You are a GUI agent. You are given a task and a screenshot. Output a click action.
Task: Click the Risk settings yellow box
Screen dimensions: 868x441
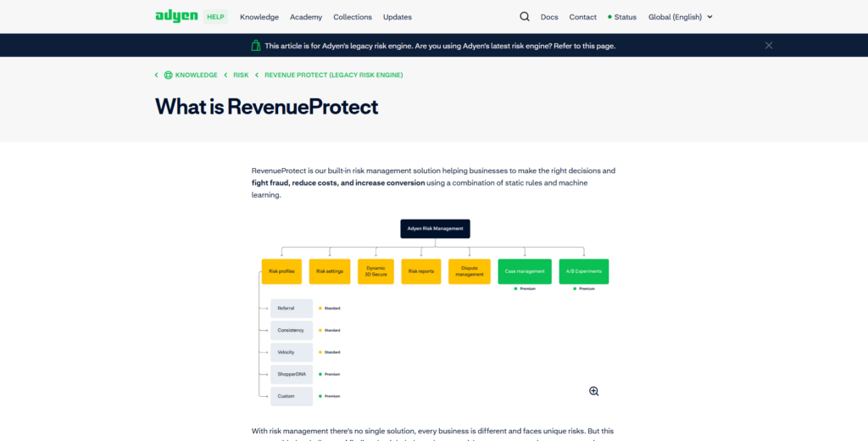(330, 271)
